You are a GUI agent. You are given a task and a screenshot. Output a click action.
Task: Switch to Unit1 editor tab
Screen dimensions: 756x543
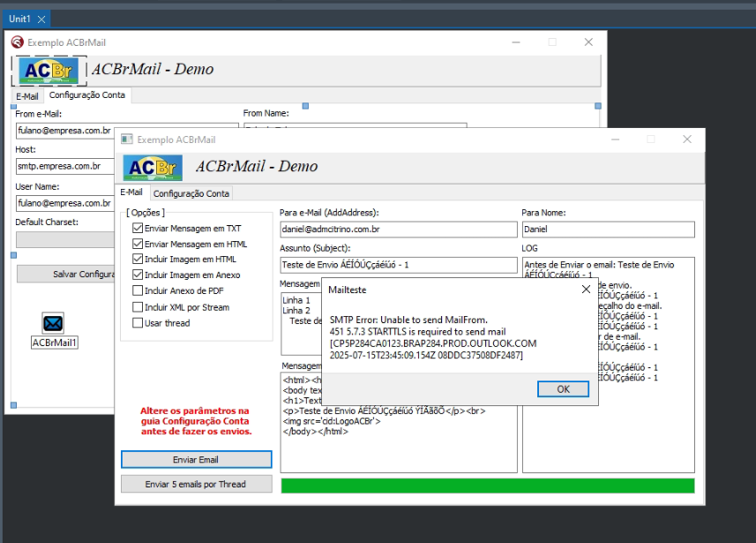(x=19, y=19)
